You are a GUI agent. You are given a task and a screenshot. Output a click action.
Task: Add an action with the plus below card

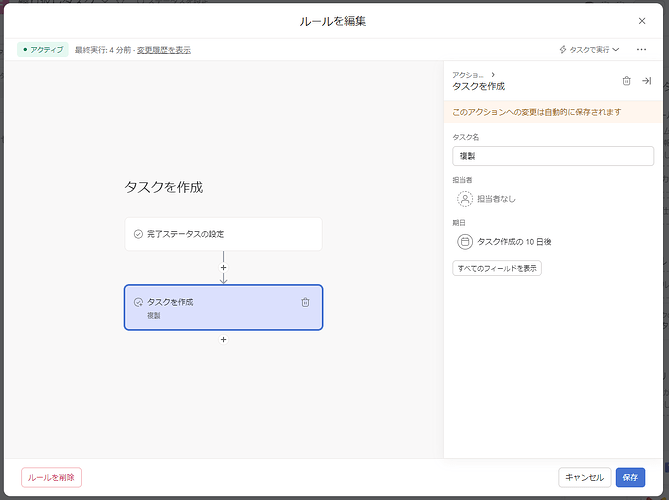[224, 340]
